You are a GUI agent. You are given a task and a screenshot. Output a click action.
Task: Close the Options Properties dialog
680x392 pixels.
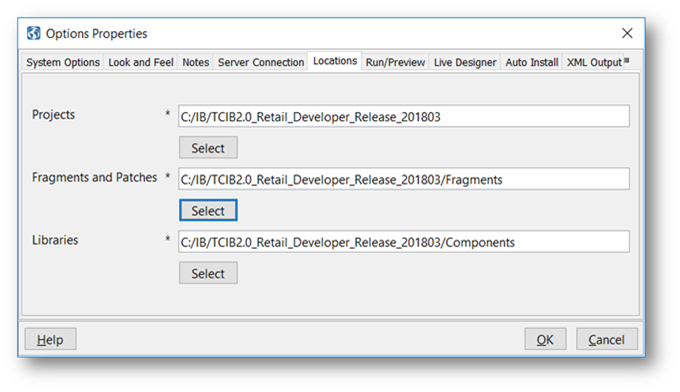coord(627,33)
